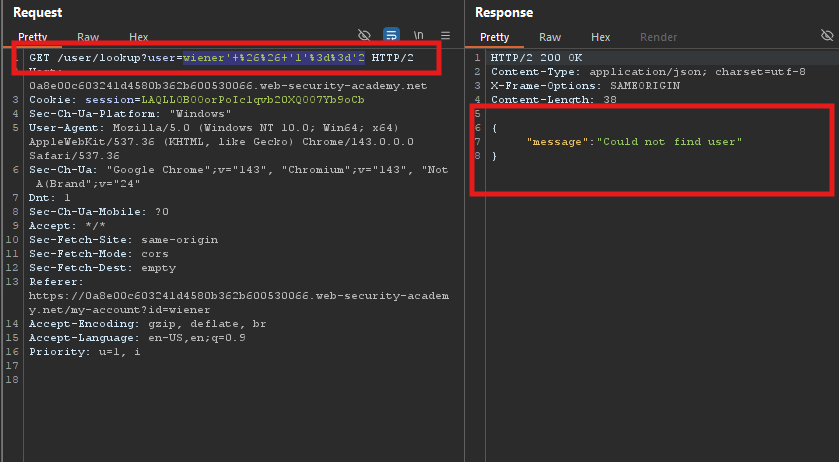Click the Sec-Fetch-Mode: cors header
839x462 pixels.
pos(98,253)
